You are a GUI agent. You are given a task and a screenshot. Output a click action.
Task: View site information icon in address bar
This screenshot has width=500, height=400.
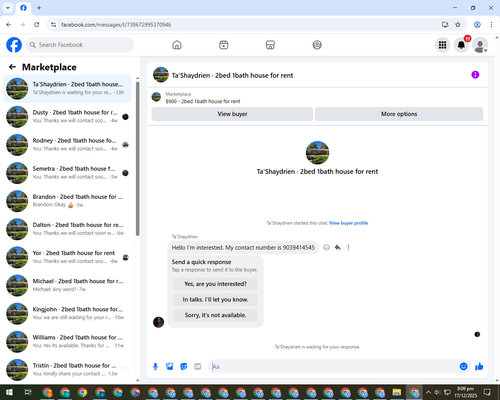[x=53, y=25]
